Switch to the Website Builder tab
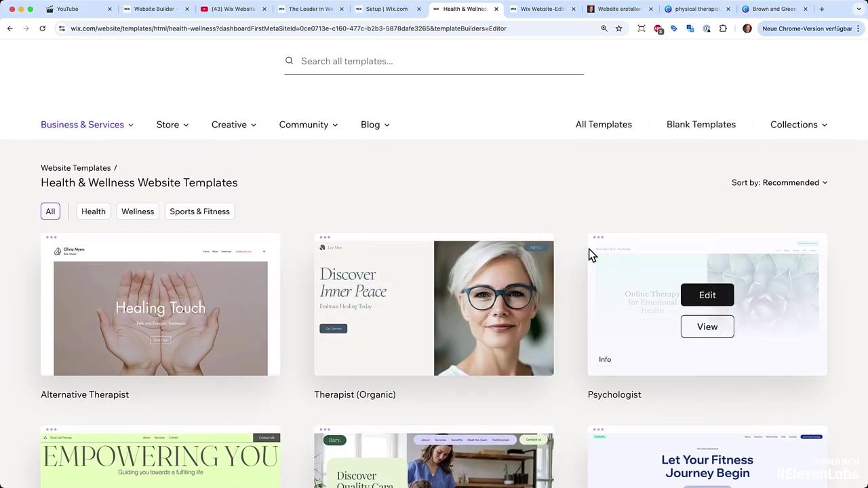 [x=155, y=9]
